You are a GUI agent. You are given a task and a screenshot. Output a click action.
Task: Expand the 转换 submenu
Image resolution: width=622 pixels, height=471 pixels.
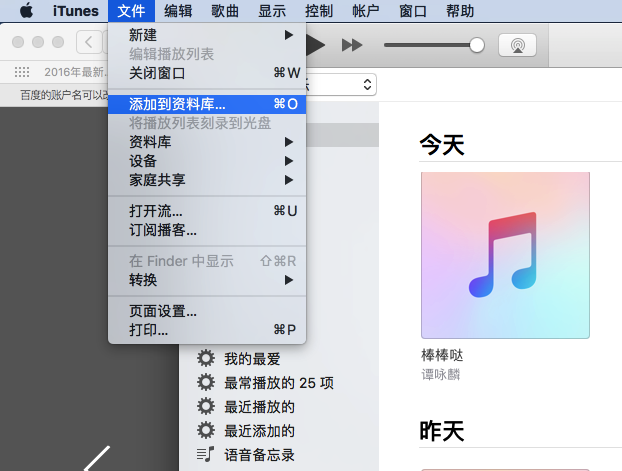coord(207,280)
